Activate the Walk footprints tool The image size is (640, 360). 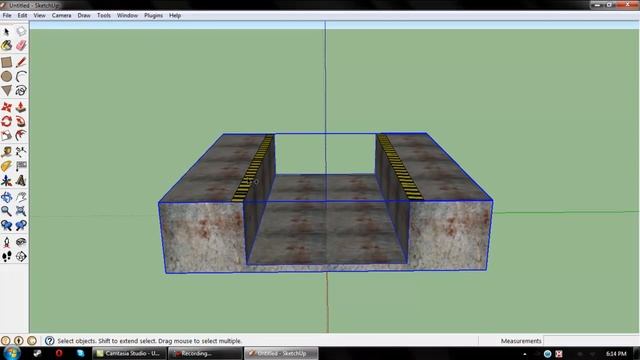(x=7, y=256)
